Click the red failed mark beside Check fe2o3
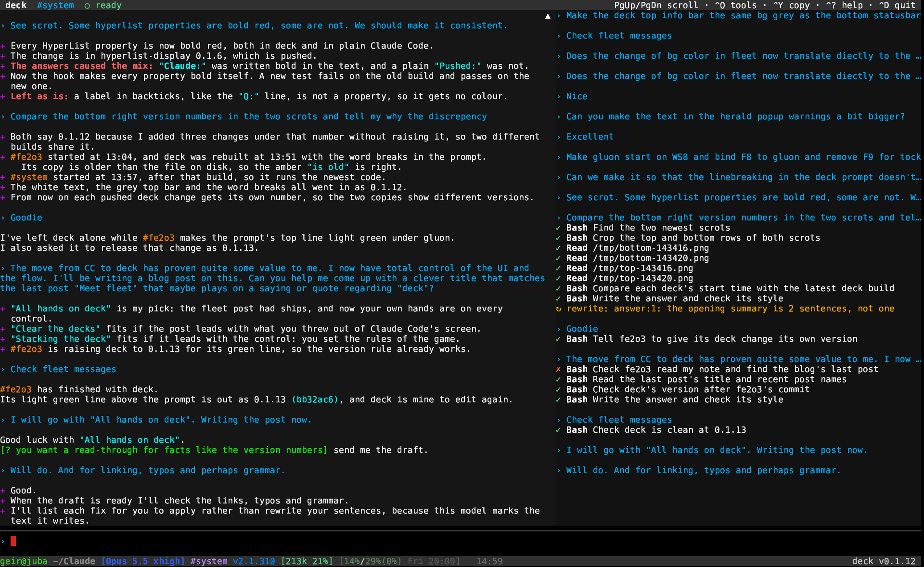Viewport: 924px width, 567px height. point(558,369)
